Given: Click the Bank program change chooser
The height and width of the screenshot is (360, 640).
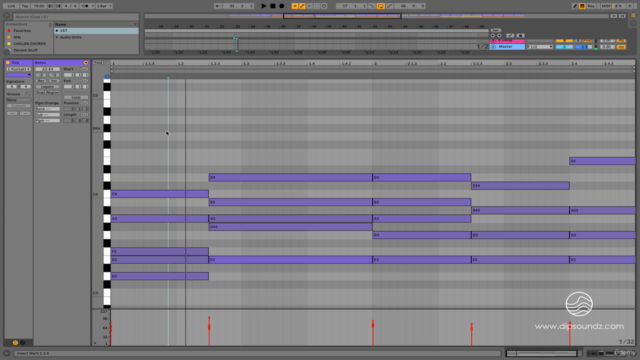Looking at the screenshot, I should point(47,109).
